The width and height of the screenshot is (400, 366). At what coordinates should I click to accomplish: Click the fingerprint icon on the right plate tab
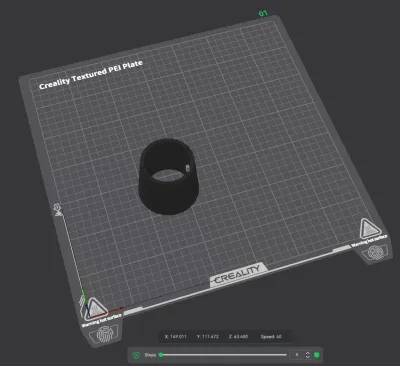pyautogui.click(x=375, y=252)
